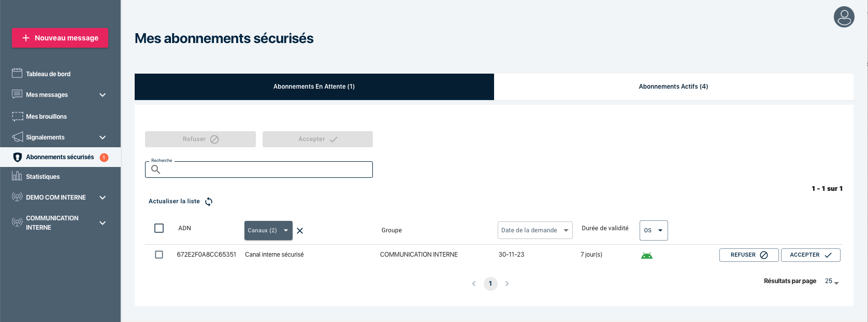The image size is (868, 322).
Task: Clear the Canaux filter with the X icon
Action: pos(300,231)
